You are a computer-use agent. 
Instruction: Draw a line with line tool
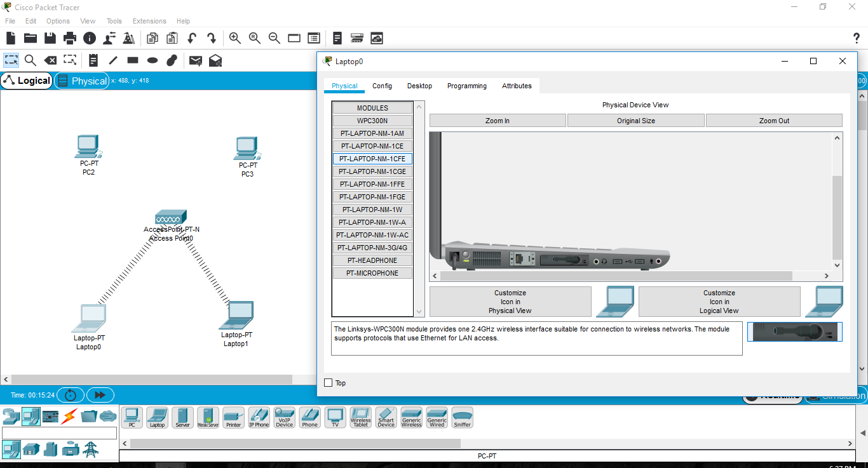pyautogui.click(x=113, y=60)
